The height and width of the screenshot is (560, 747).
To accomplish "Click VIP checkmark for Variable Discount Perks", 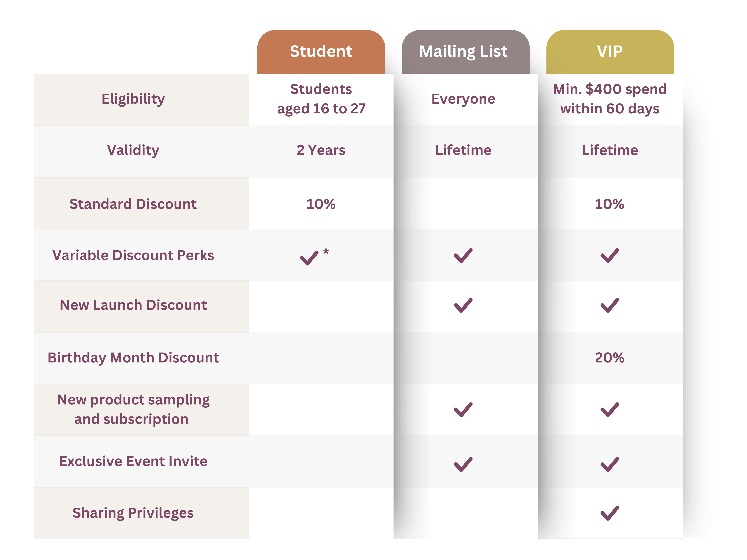I will pos(610,256).
